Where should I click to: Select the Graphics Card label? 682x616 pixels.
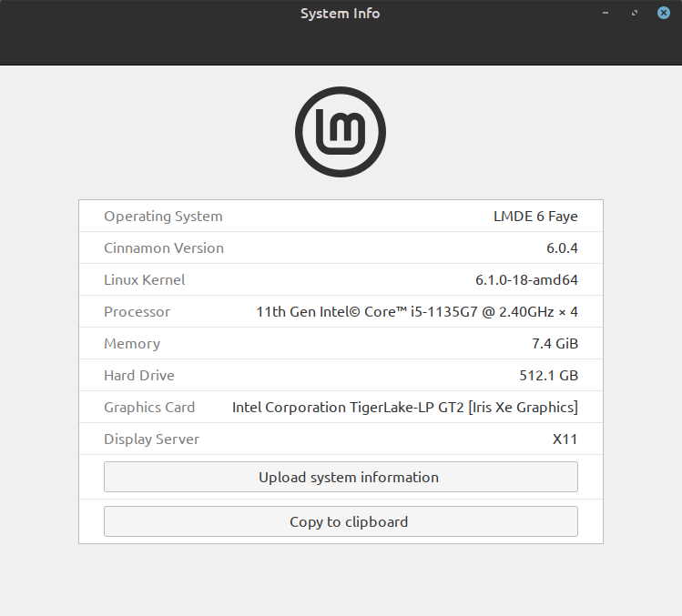point(149,408)
